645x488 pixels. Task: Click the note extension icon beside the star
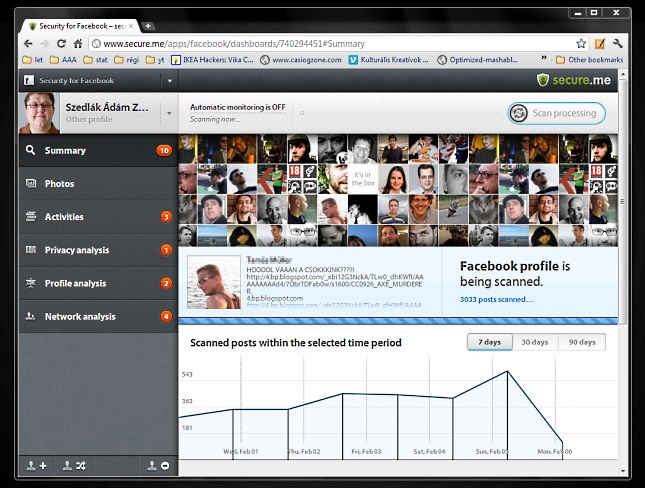[x=600, y=44]
